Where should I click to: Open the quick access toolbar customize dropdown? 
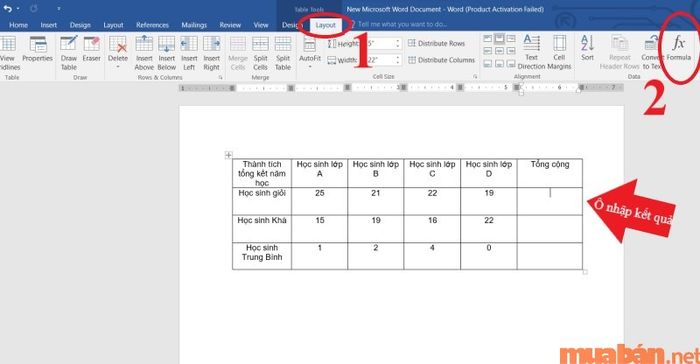pyautogui.click(x=58, y=8)
